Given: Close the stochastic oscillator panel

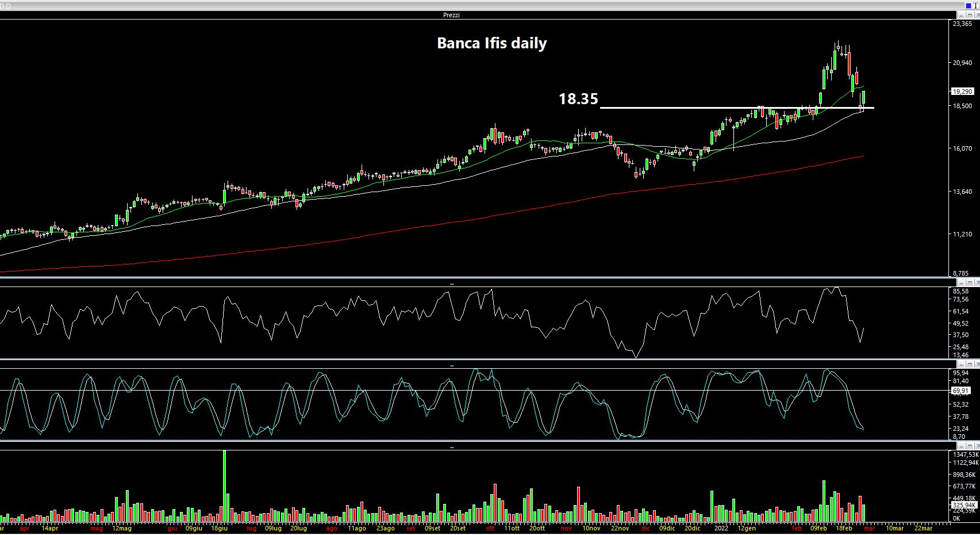Looking at the screenshot, I should [x=977, y=364].
